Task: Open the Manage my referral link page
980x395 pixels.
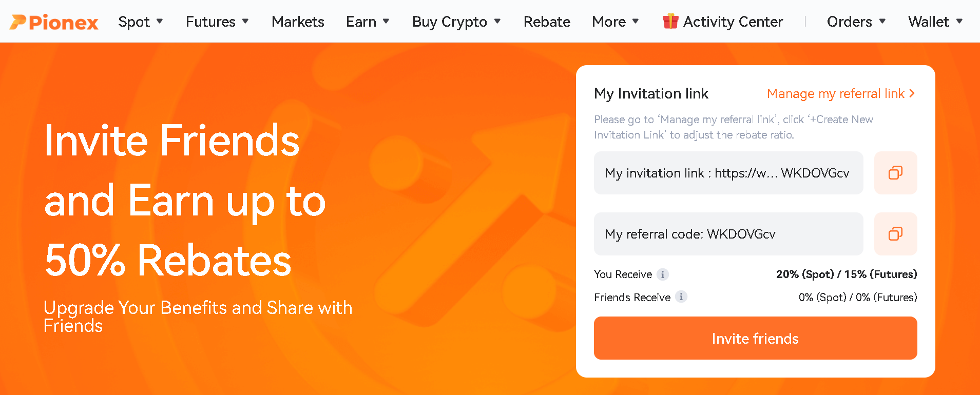Action: click(835, 93)
